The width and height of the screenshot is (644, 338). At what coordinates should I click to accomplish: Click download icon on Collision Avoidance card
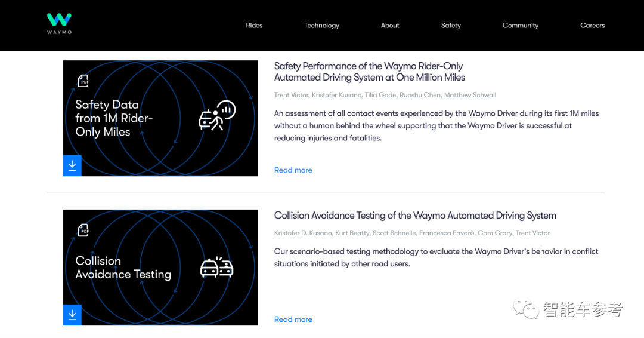click(72, 315)
